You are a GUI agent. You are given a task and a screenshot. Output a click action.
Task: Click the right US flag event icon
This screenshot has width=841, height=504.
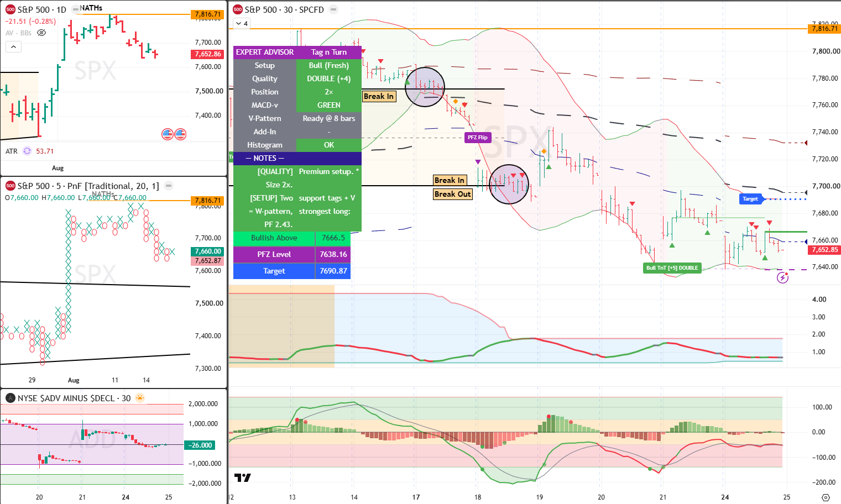(180, 134)
